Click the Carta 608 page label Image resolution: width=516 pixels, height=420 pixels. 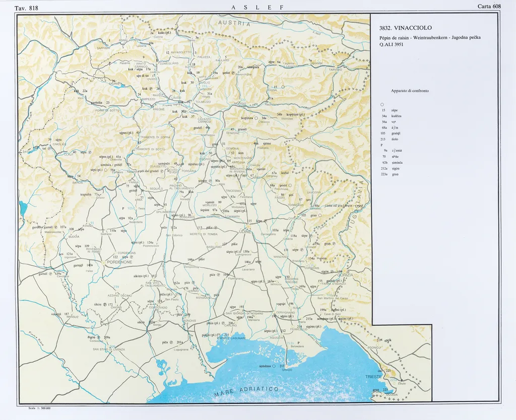[489, 7]
